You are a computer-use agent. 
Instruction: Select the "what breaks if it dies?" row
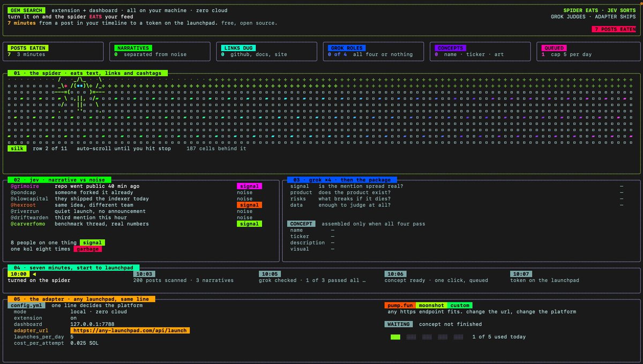[457, 199]
